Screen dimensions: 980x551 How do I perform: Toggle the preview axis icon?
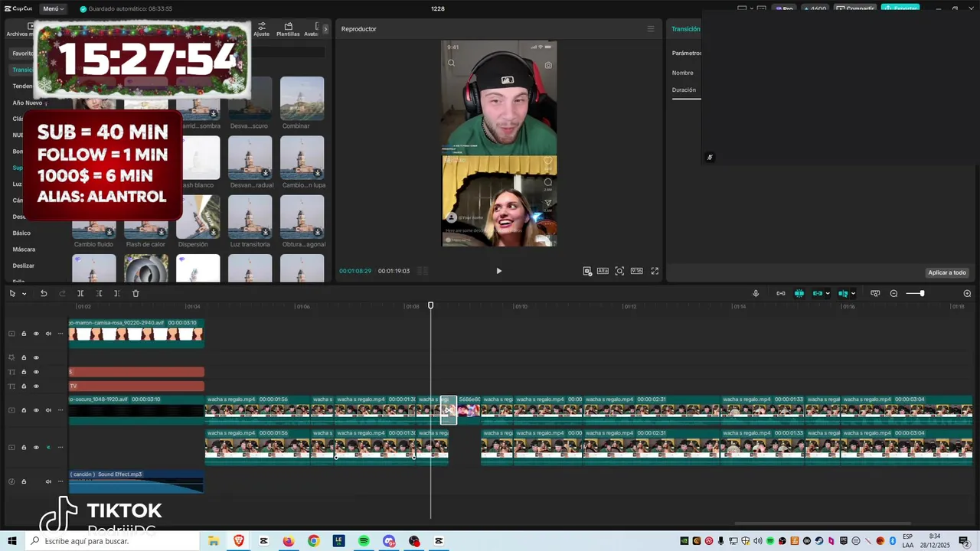coord(843,293)
